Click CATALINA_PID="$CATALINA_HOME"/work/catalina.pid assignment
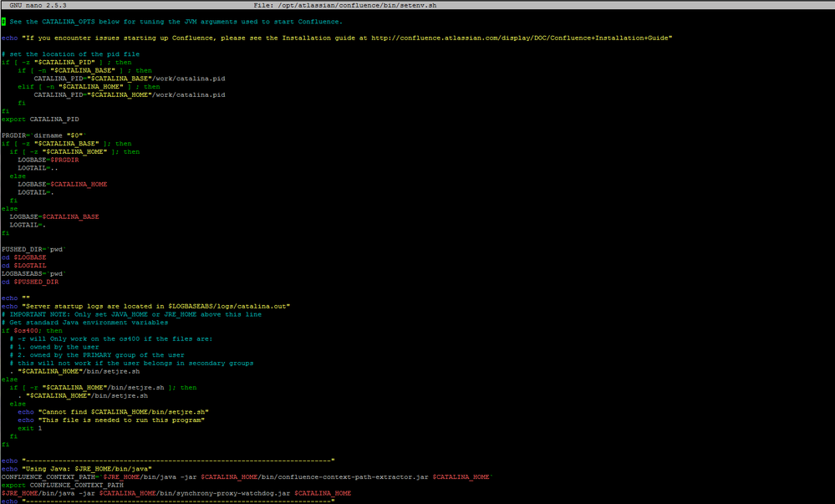This screenshot has width=835, height=504. click(x=130, y=94)
